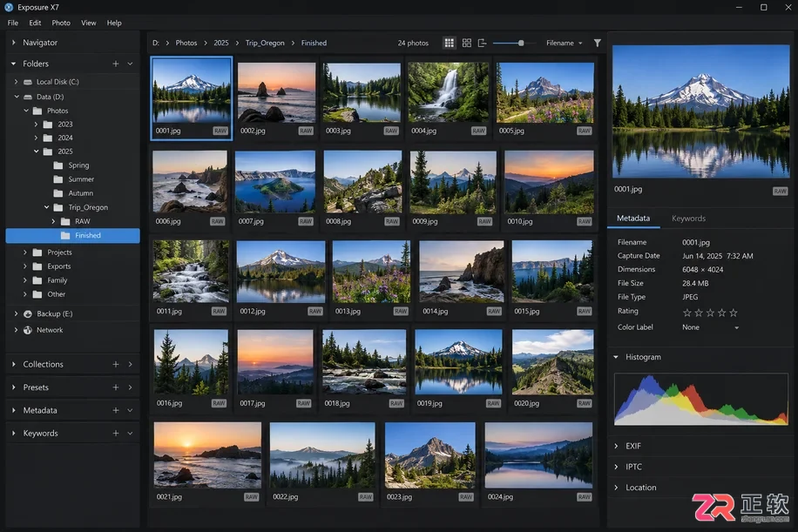Select the Backup (E:) drive icon
Image resolution: width=798 pixels, height=532 pixels.
[x=28, y=313]
